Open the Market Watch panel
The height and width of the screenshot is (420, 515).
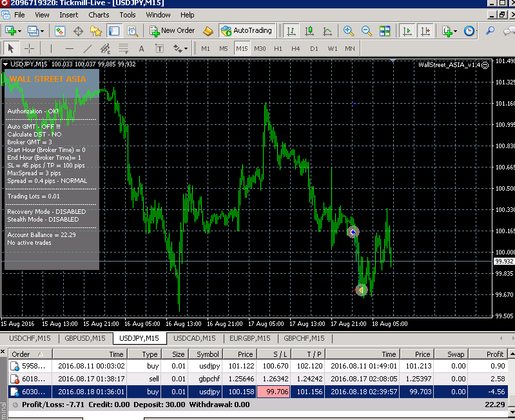60,31
